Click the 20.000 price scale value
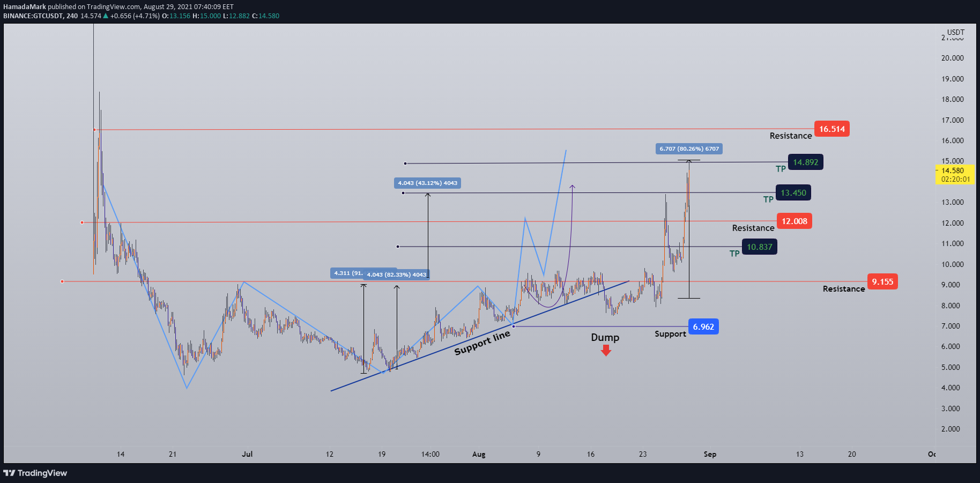 coord(953,58)
